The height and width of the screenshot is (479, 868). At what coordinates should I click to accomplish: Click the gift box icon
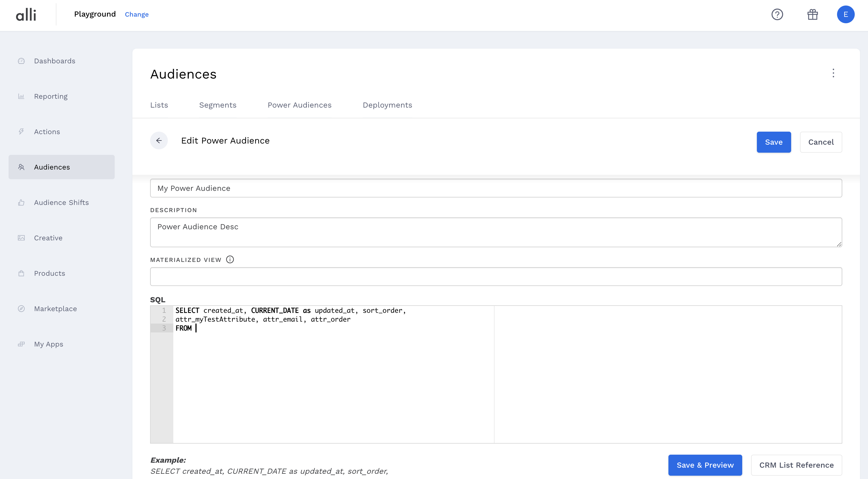812,14
